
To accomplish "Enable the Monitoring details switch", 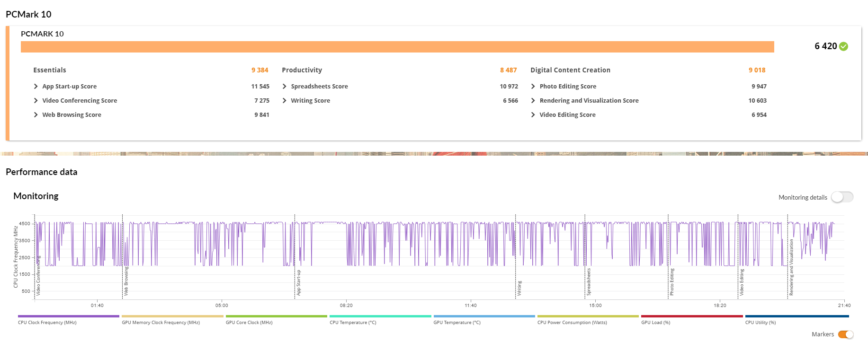I will tap(842, 197).
